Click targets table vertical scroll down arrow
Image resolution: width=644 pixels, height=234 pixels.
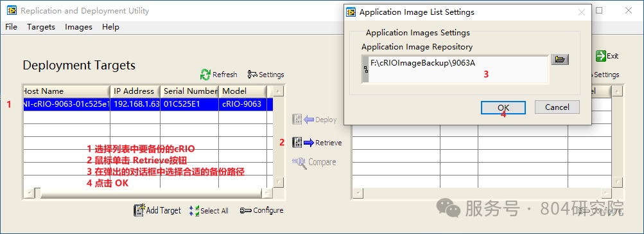pos(279,183)
